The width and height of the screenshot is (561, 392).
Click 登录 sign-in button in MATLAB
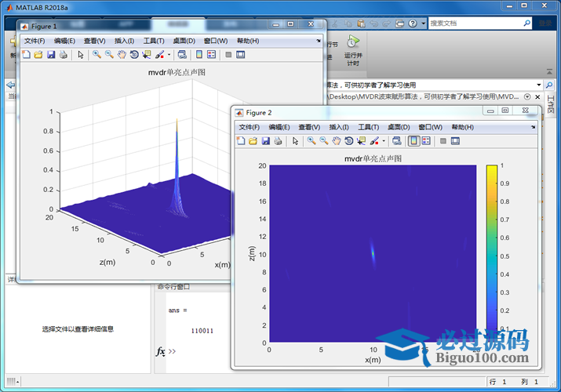[545, 24]
